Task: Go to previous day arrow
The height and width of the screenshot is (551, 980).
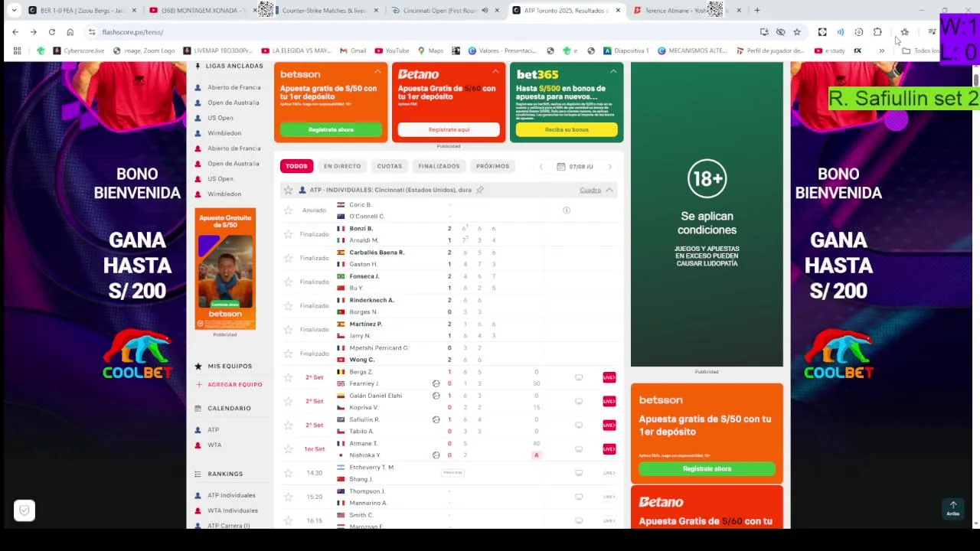Action: 541,166
